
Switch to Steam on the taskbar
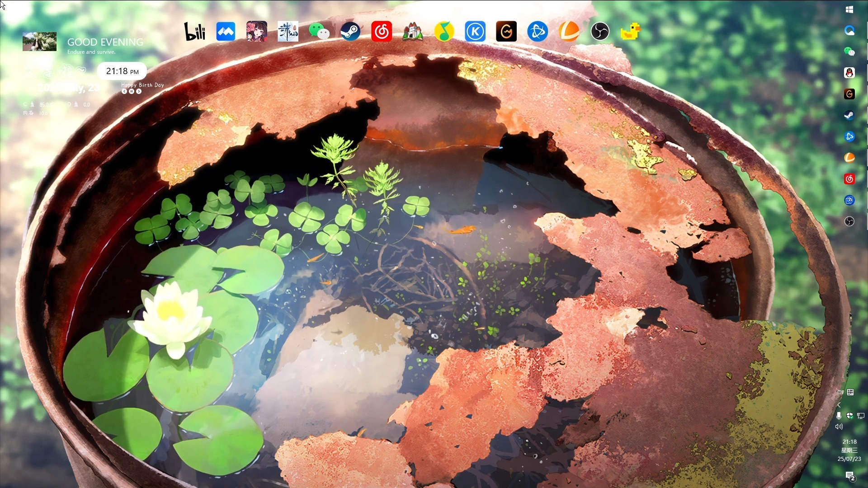[x=849, y=115]
